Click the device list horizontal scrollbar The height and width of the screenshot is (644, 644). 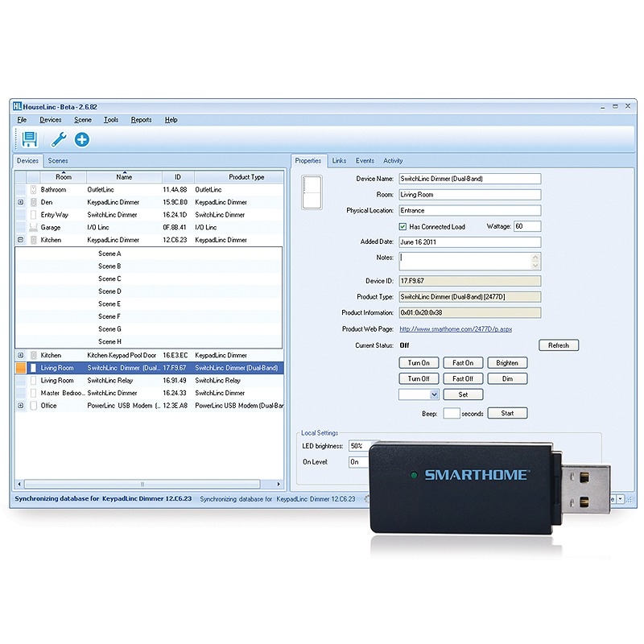142,485
